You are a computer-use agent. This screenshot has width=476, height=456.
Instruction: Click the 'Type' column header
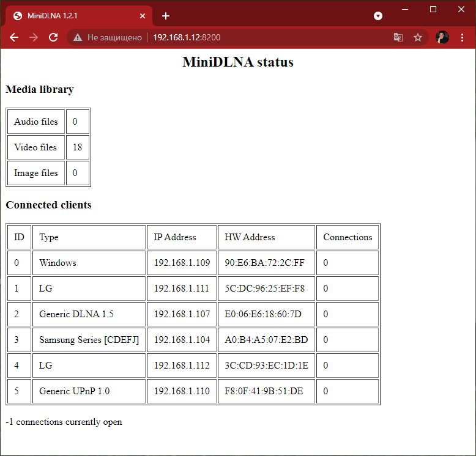click(89, 237)
